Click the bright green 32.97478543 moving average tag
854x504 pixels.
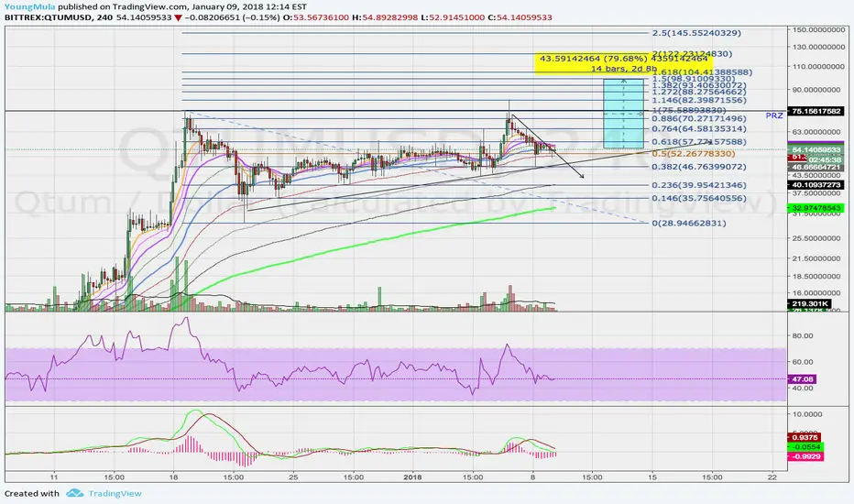click(816, 208)
